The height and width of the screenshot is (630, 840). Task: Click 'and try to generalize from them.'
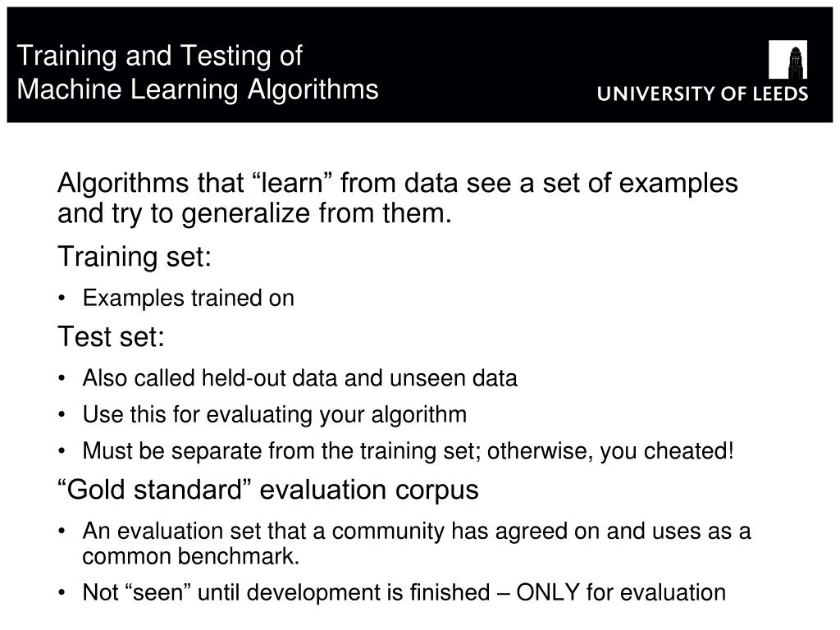(x=254, y=214)
